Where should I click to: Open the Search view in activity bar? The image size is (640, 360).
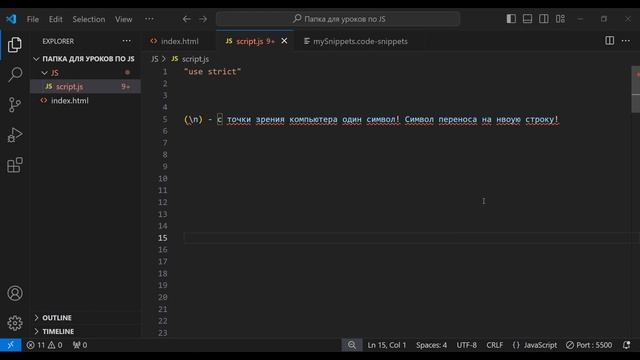(15, 75)
